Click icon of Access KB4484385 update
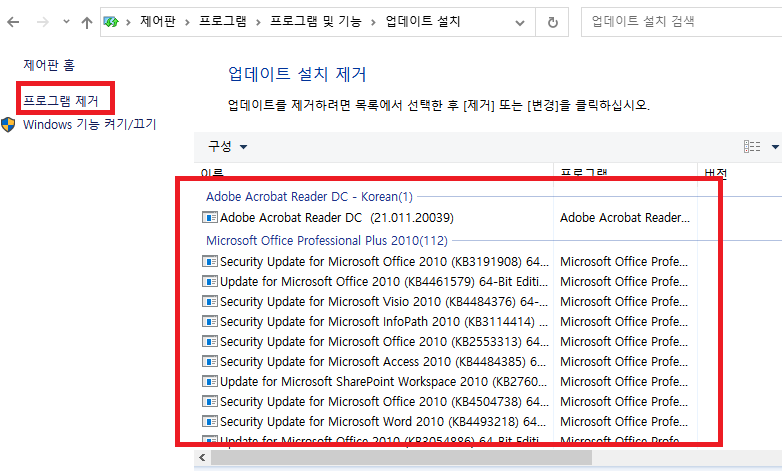The image size is (782, 471). [x=209, y=361]
